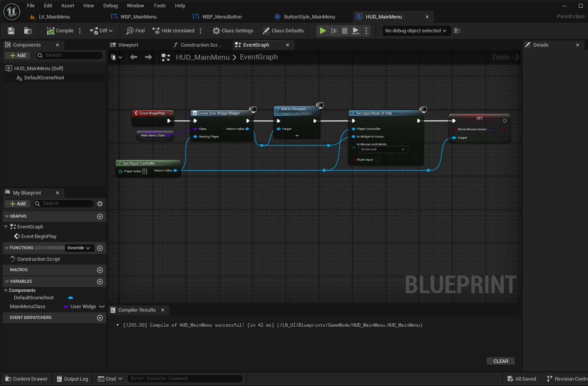588x386 pixels.
Task: Stop the play session
Action: point(345,31)
